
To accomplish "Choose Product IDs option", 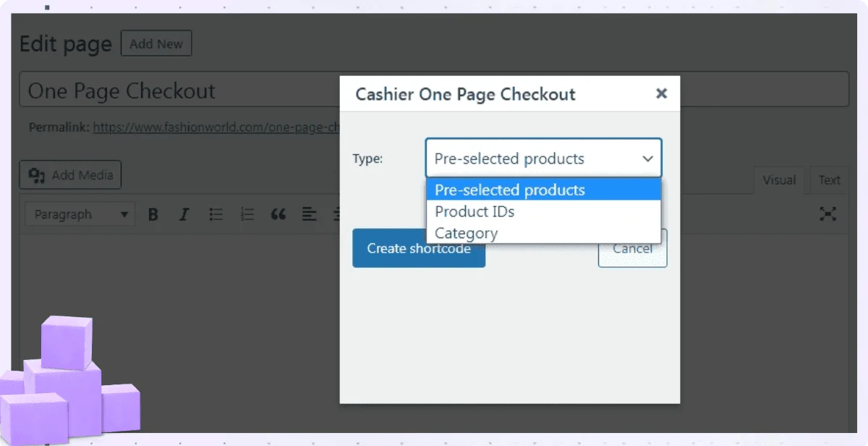I will coord(543,211).
